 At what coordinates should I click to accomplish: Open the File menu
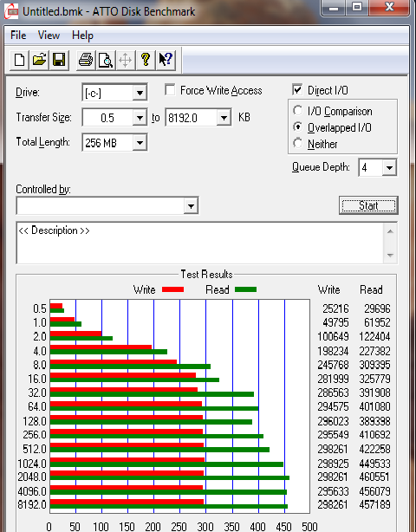[18, 36]
